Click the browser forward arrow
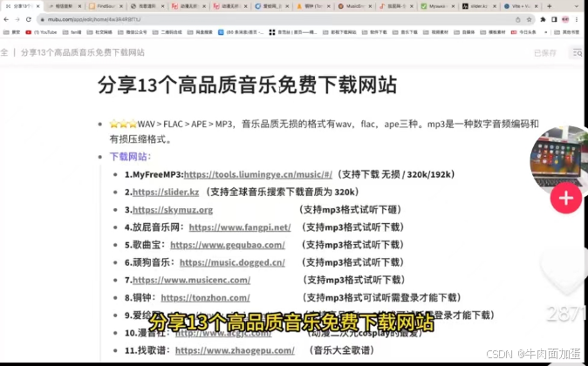This screenshot has width=588, height=366. coord(17,19)
